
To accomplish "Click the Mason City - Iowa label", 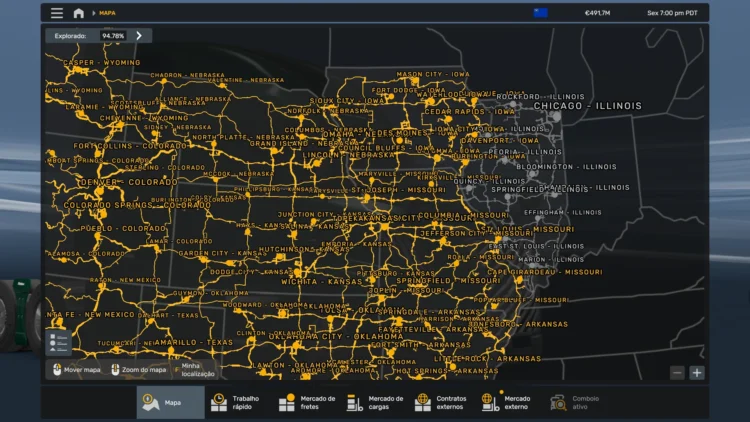I will (x=433, y=75).
